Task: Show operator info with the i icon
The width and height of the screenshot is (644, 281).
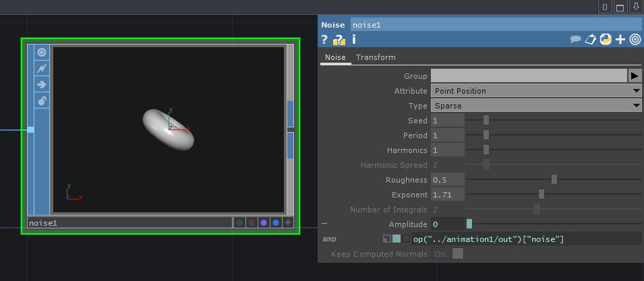Action: pyautogui.click(x=353, y=40)
